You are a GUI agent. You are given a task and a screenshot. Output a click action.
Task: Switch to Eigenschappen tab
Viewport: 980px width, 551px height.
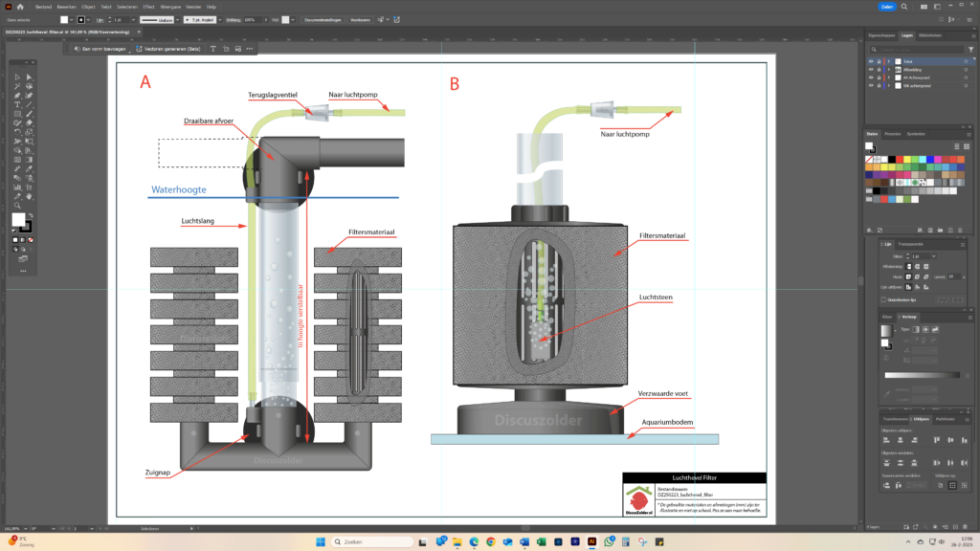pyautogui.click(x=881, y=35)
